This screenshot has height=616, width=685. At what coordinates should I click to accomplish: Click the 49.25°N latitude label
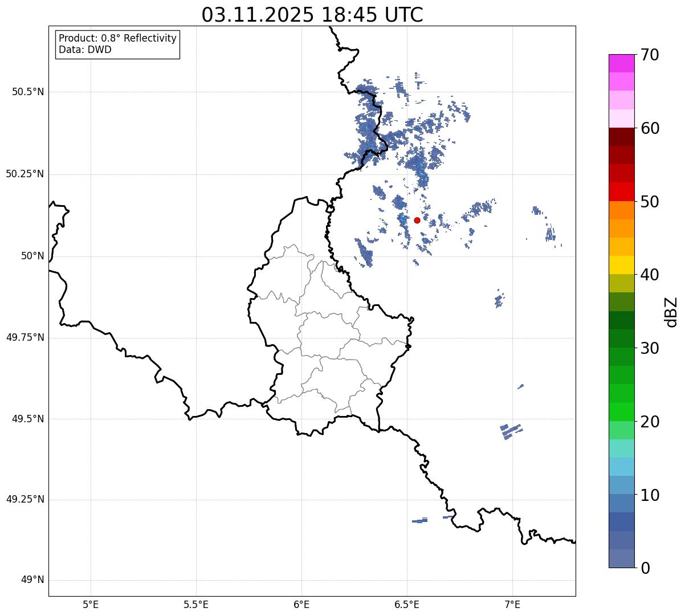pos(25,500)
